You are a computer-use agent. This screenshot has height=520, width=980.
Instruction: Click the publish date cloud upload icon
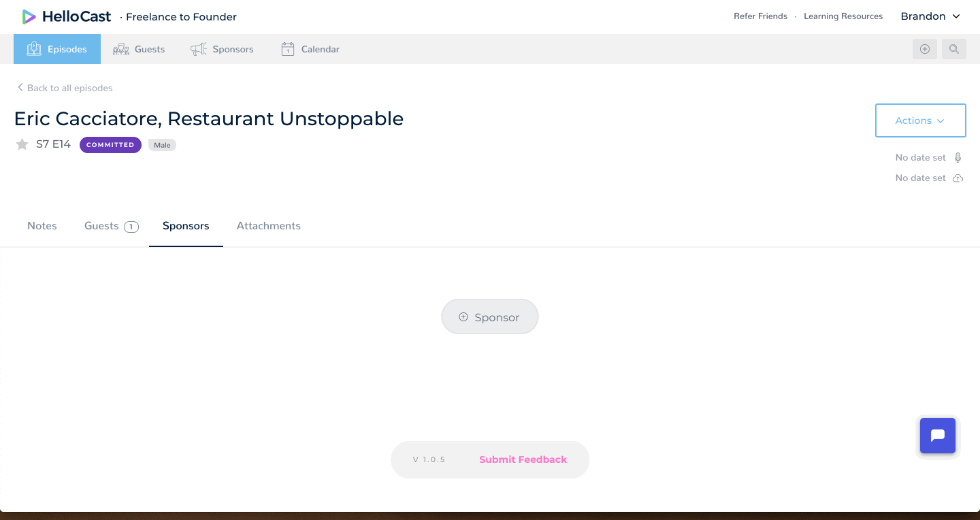click(x=958, y=178)
